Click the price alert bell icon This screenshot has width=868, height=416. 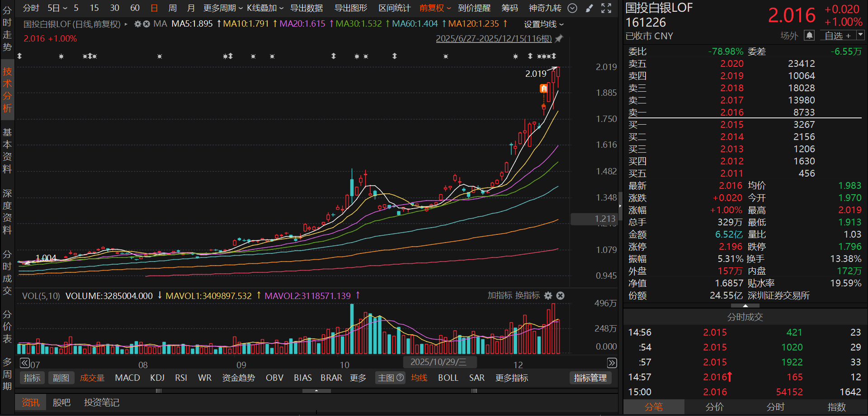tap(809, 36)
